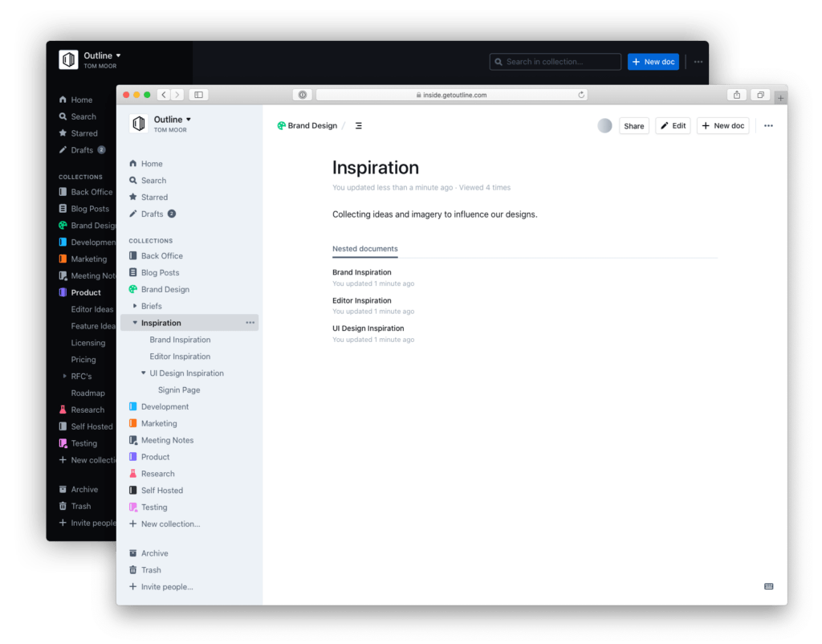The height and width of the screenshot is (644, 822).
Task: Click the inside.getoutline.com address bar
Action: coord(451,95)
